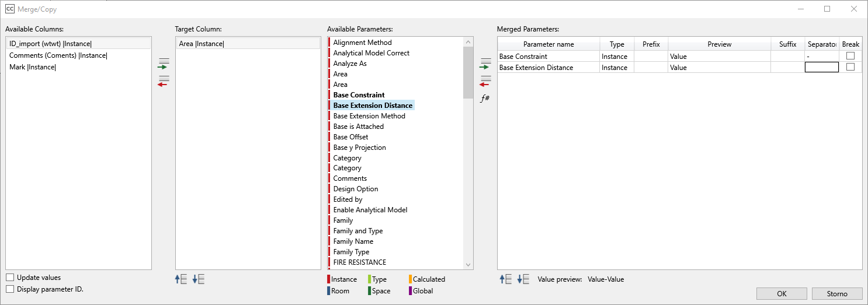This screenshot has width=868, height=305.
Task: Click the OK button
Action: [x=781, y=294]
